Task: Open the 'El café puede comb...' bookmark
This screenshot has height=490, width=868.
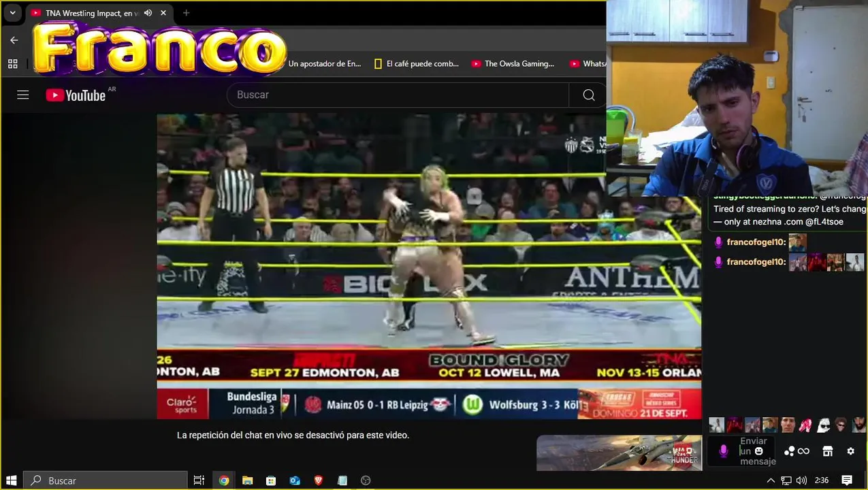Action: tap(417, 64)
